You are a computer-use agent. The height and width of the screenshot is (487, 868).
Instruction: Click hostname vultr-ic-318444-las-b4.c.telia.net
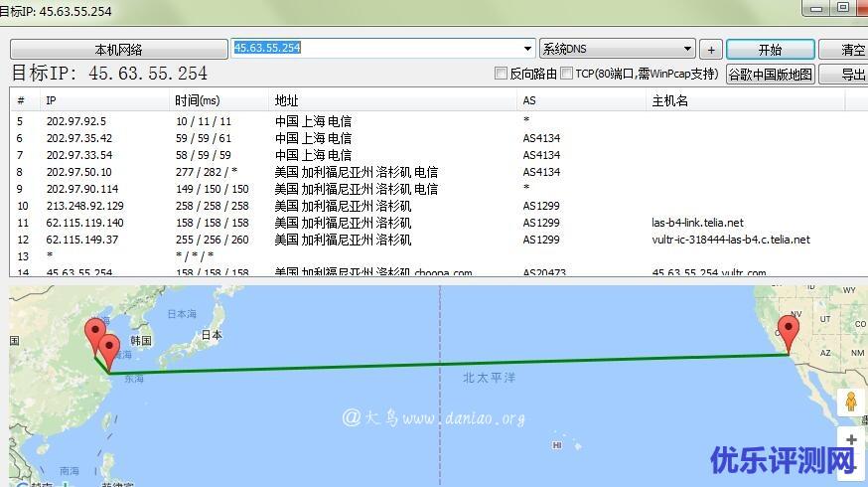pyautogui.click(x=731, y=240)
